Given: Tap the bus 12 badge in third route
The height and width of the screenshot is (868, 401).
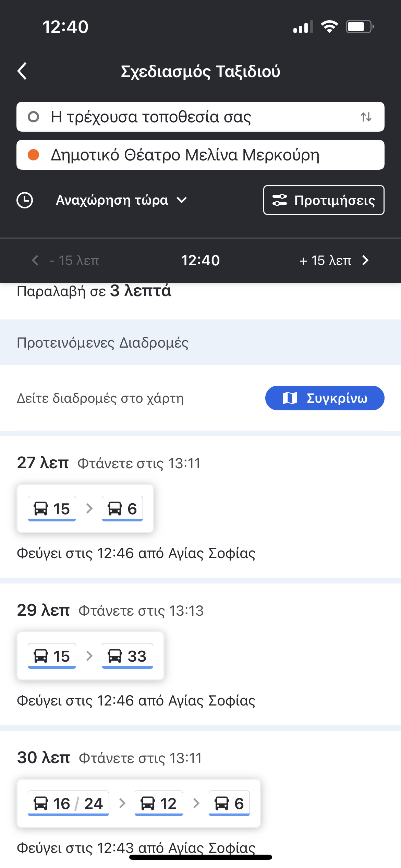Looking at the screenshot, I should pos(159,804).
